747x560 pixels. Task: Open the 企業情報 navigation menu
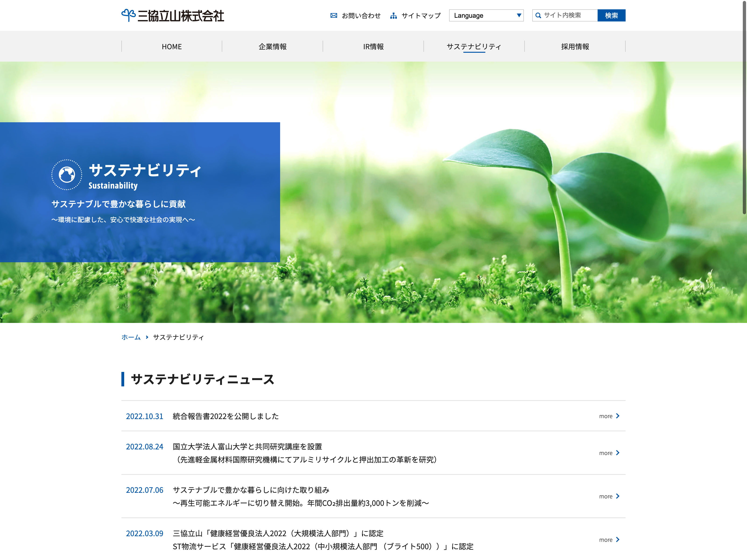click(272, 47)
